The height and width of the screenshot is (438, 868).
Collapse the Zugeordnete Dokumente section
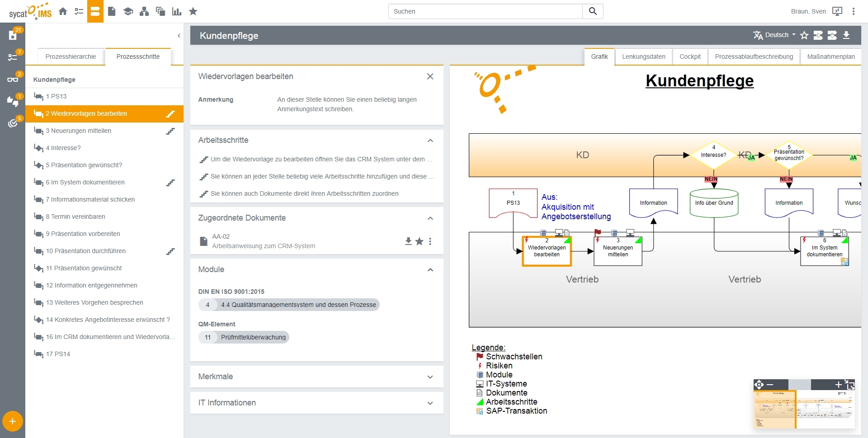(x=430, y=218)
